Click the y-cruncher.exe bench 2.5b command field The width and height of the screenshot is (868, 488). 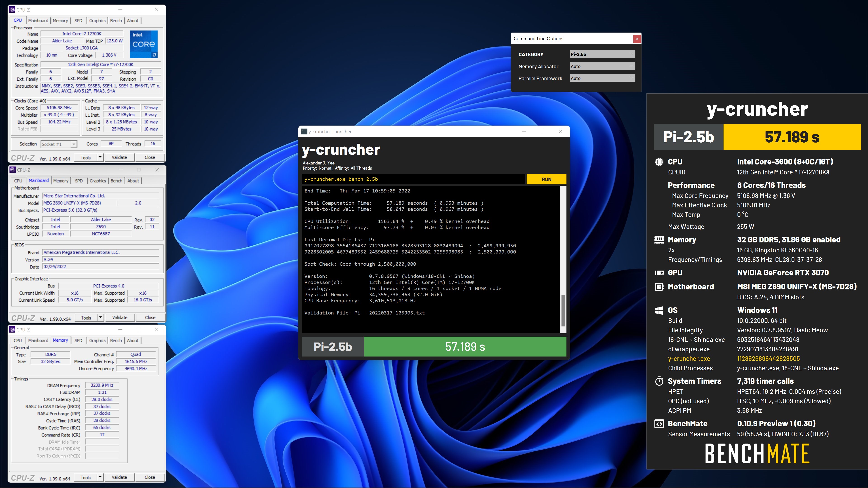tap(414, 179)
